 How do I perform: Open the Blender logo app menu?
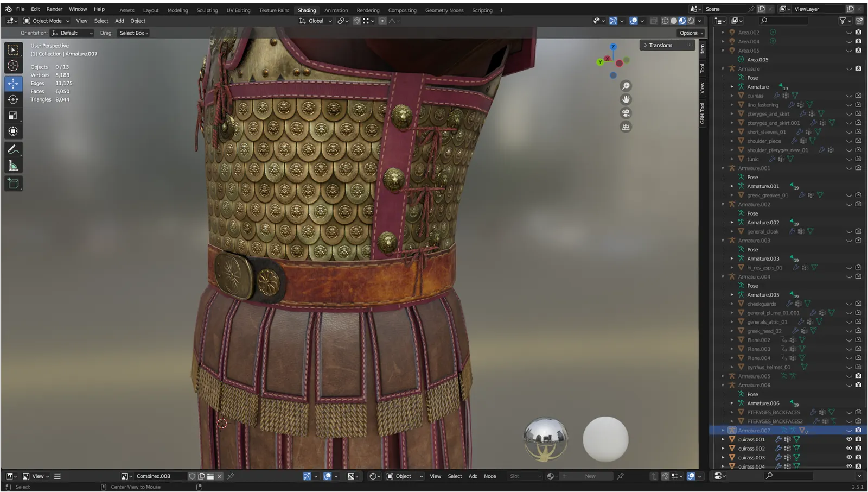[x=8, y=9]
